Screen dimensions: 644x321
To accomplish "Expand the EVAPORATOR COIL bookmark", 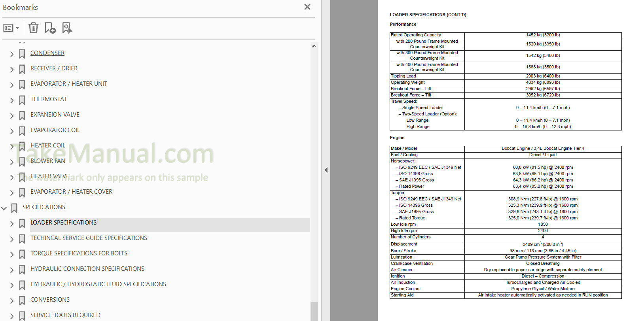I will point(12,131).
